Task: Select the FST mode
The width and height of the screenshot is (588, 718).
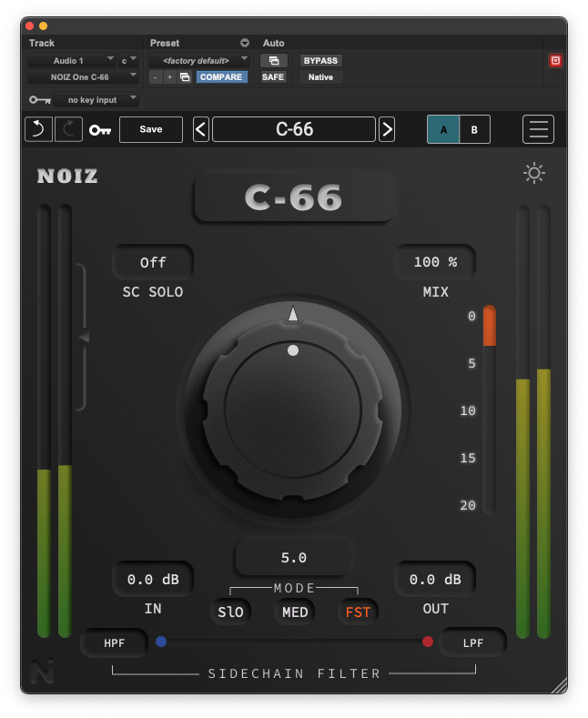Action: pos(358,612)
